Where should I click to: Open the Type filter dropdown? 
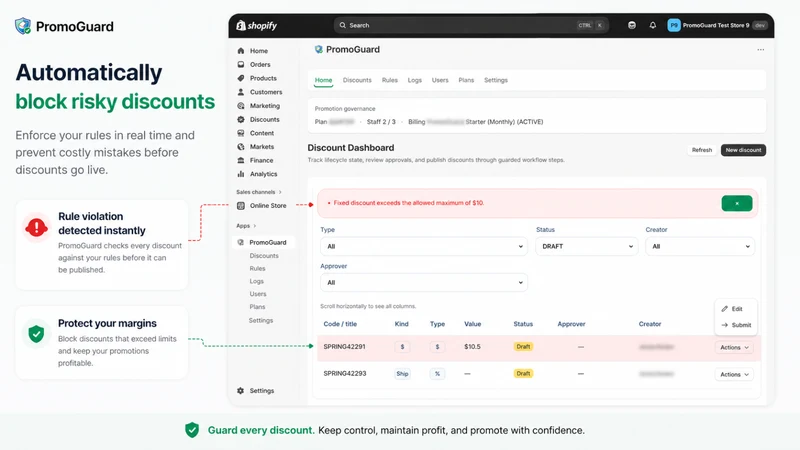coord(423,246)
